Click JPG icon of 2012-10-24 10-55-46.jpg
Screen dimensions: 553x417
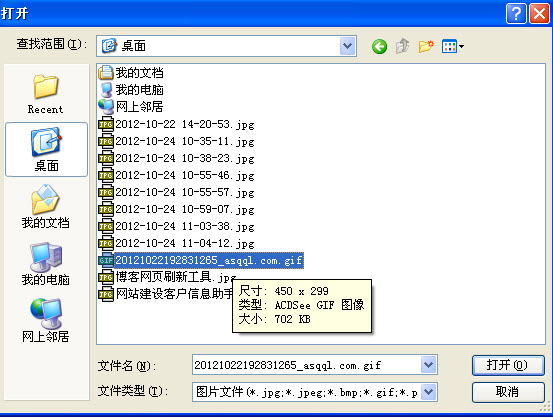point(105,175)
